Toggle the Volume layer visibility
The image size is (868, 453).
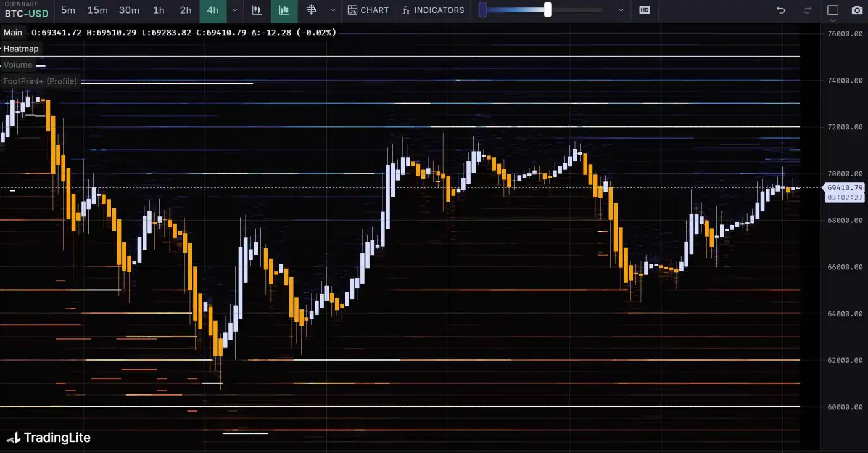coord(18,65)
